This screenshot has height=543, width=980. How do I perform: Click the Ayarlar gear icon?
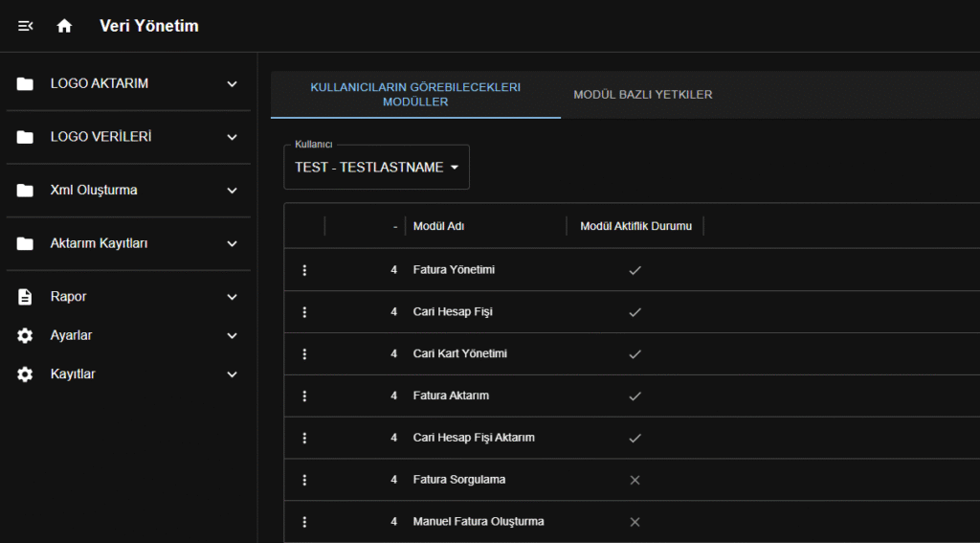(25, 336)
